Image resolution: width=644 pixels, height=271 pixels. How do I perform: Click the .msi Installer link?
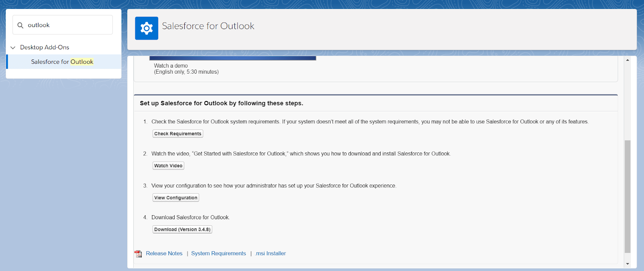(x=271, y=254)
